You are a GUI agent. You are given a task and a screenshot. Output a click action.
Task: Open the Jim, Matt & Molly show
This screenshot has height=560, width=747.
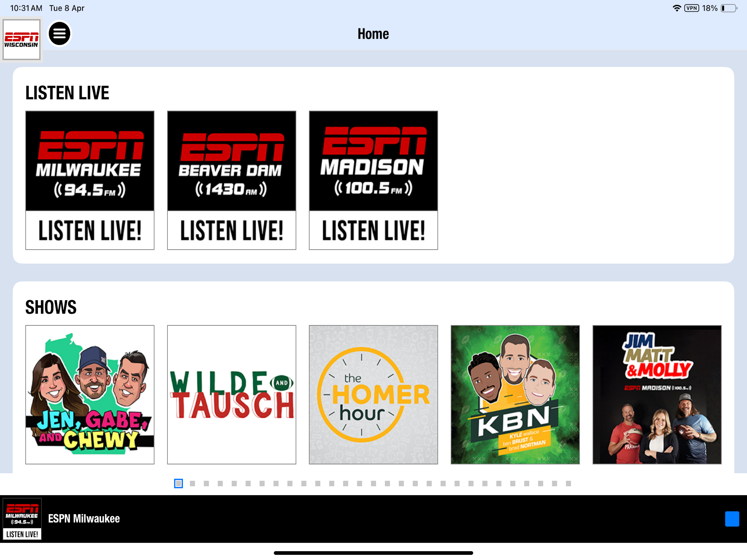click(657, 395)
